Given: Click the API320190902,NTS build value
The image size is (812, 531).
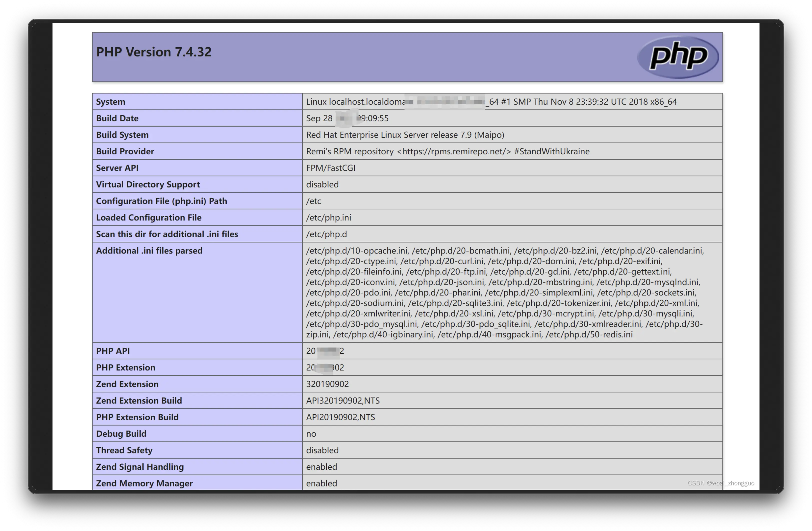Looking at the screenshot, I should (342, 401).
